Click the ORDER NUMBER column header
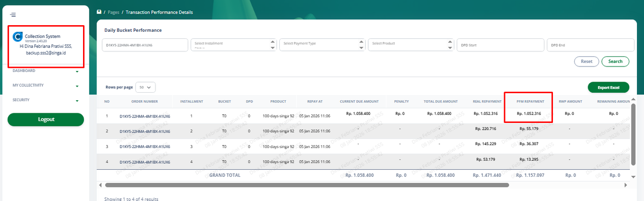 [144, 101]
